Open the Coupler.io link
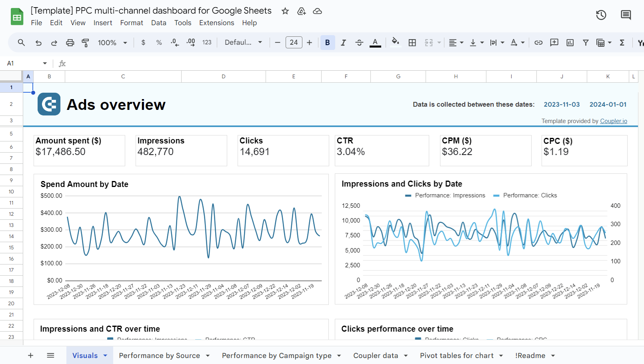Image resolution: width=644 pixels, height=364 pixels. pyautogui.click(x=613, y=121)
